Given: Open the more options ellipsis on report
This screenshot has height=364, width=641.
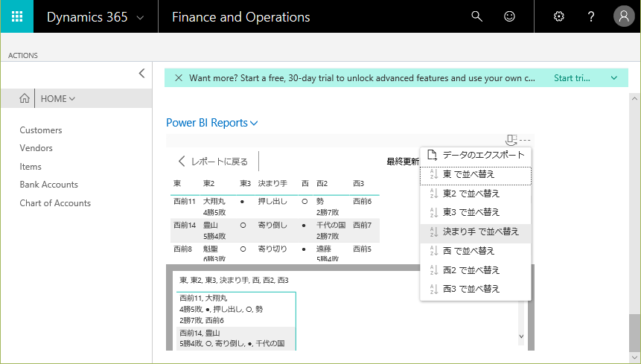Looking at the screenshot, I should pyautogui.click(x=525, y=140).
